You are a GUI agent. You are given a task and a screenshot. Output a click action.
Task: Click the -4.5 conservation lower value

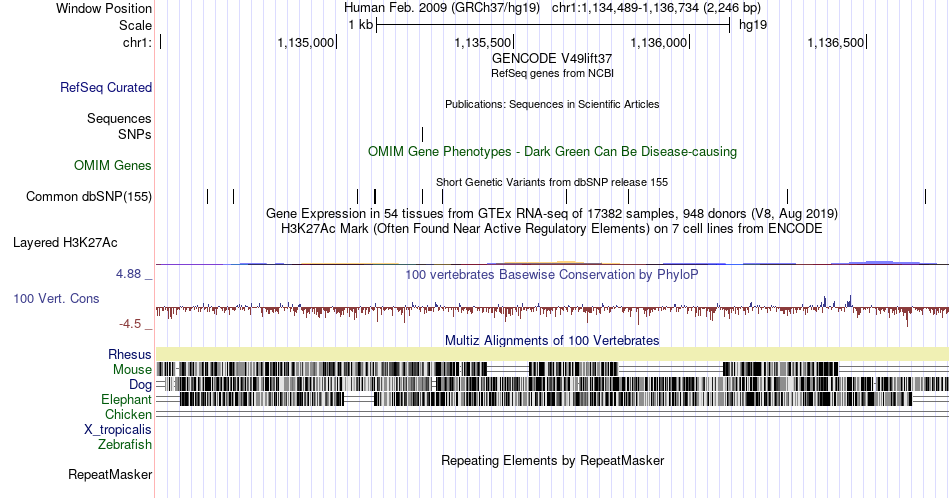[x=130, y=324]
